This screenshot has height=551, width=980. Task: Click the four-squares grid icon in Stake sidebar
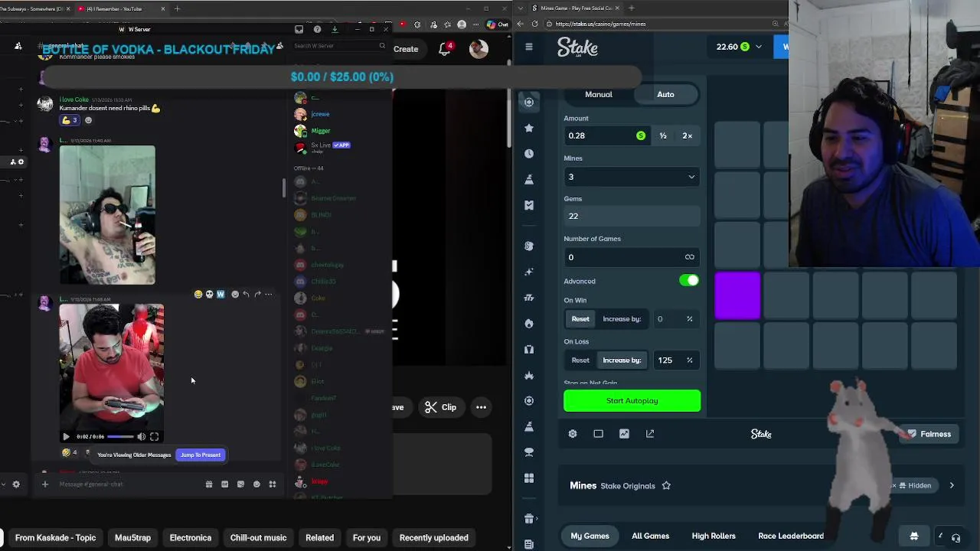pos(528,478)
